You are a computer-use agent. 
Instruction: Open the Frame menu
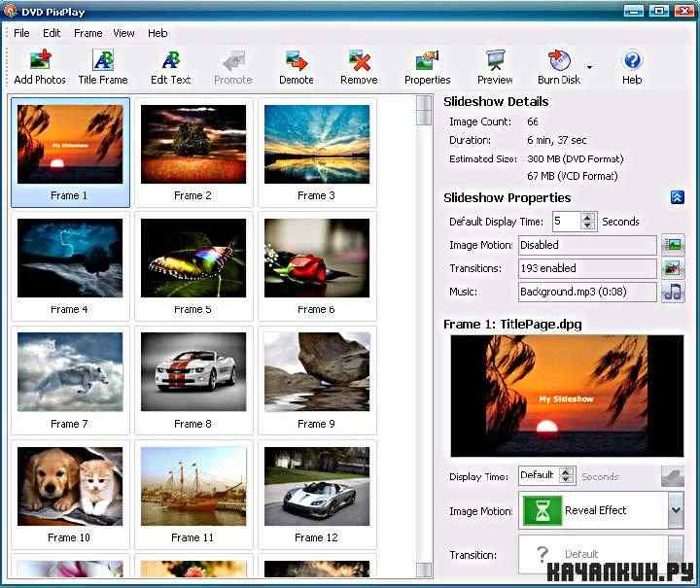pos(87,33)
